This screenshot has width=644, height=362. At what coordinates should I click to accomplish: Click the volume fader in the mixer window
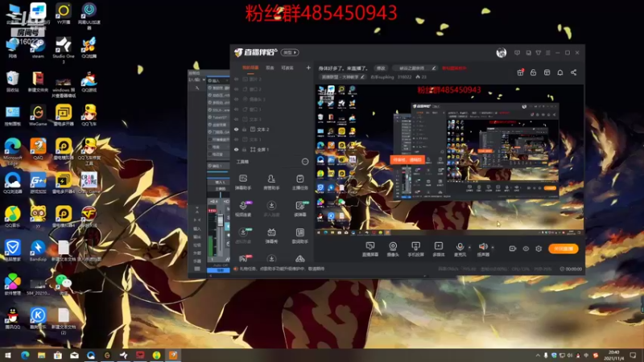click(220, 220)
